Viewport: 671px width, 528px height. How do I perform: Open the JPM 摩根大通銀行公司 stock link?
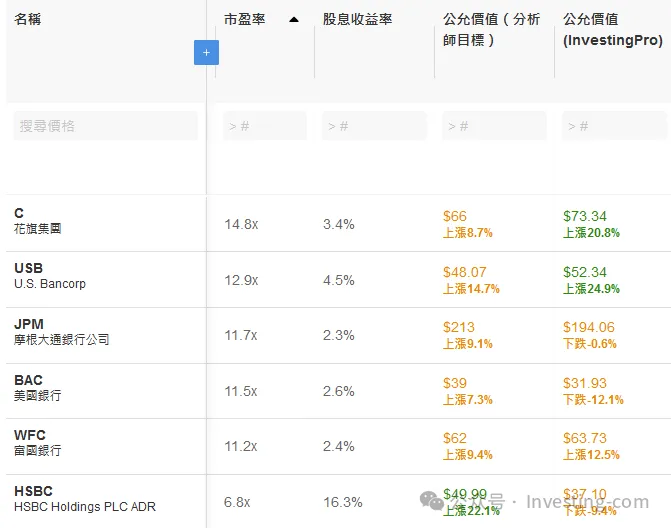(61, 332)
